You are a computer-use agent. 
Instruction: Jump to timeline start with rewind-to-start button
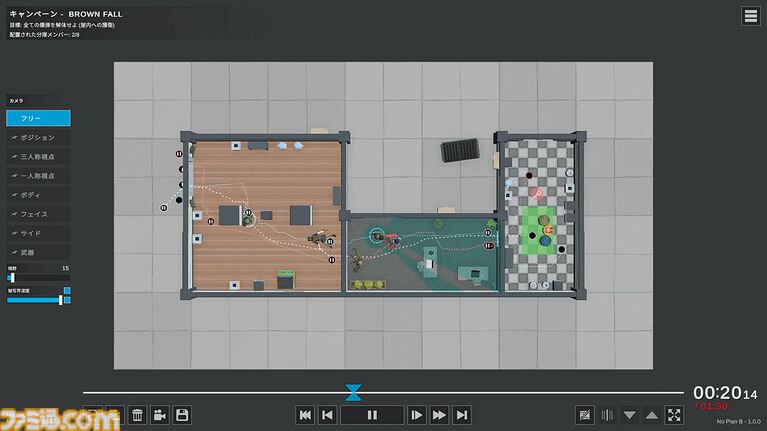coord(305,415)
